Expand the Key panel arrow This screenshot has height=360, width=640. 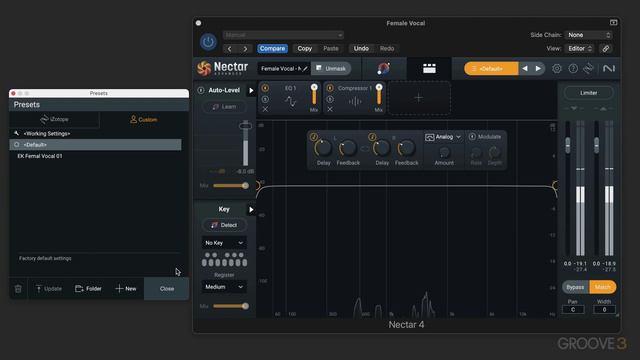click(251, 210)
